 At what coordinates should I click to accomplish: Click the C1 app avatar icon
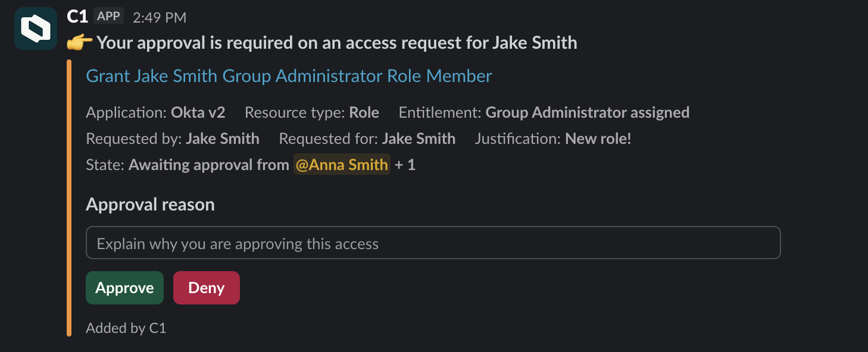(36, 29)
